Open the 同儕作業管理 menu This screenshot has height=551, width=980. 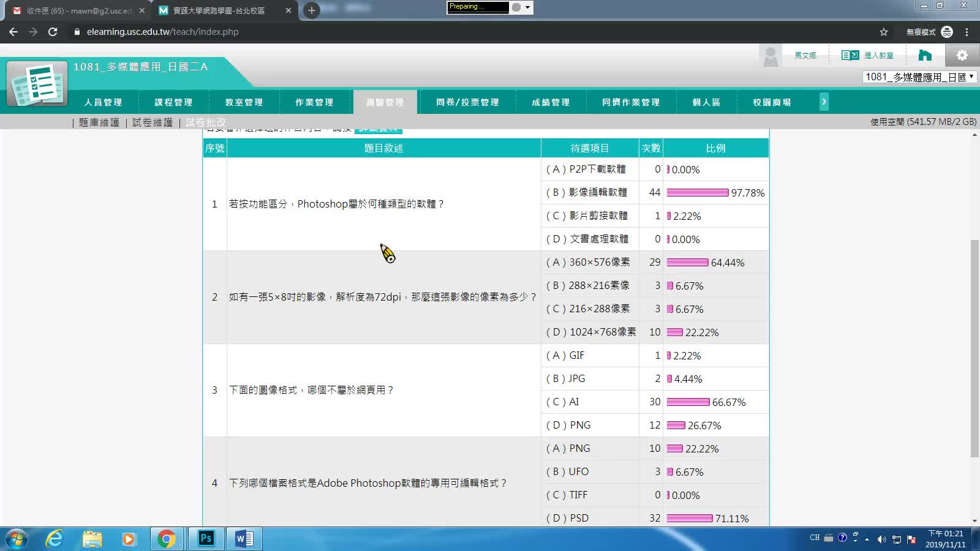(631, 102)
